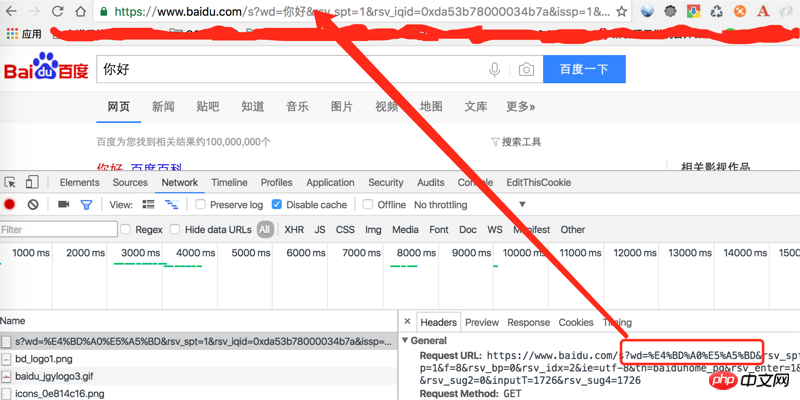Close the request details pane

click(x=407, y=321)
